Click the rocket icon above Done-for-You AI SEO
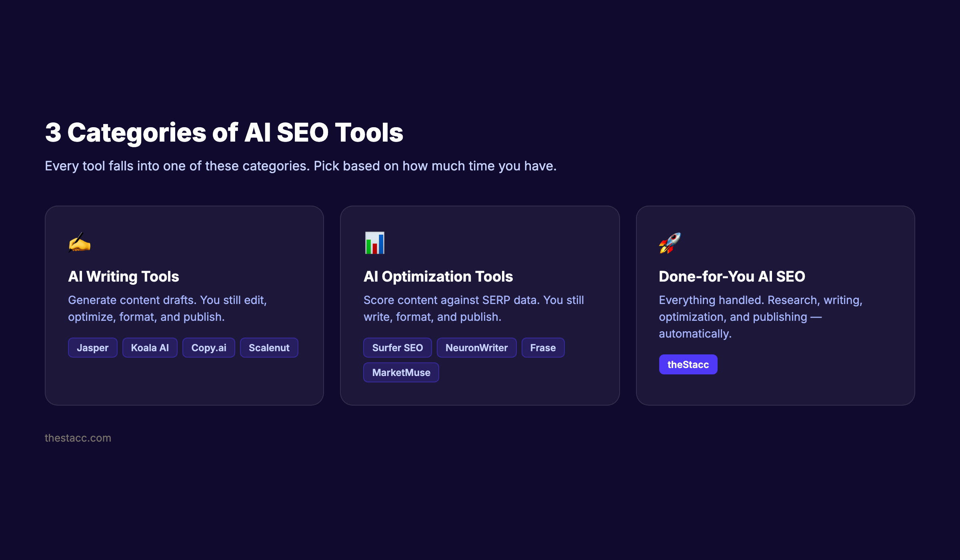Screen dimensions: 960x560 [670, 242]
